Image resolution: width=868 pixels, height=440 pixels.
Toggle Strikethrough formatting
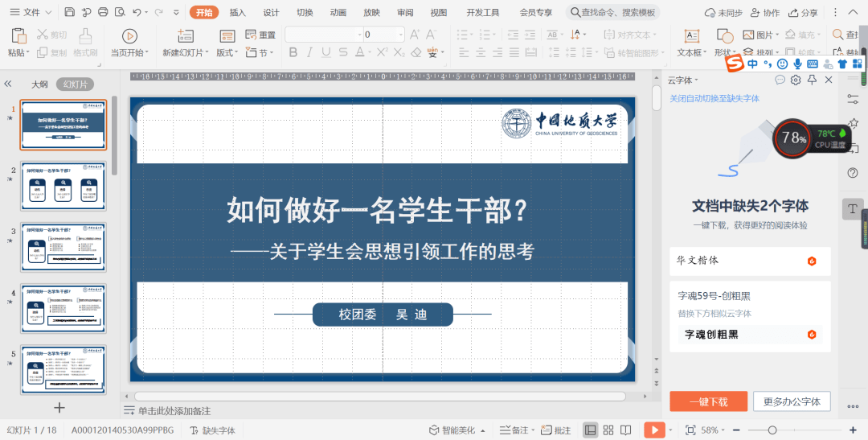(343, 52)
